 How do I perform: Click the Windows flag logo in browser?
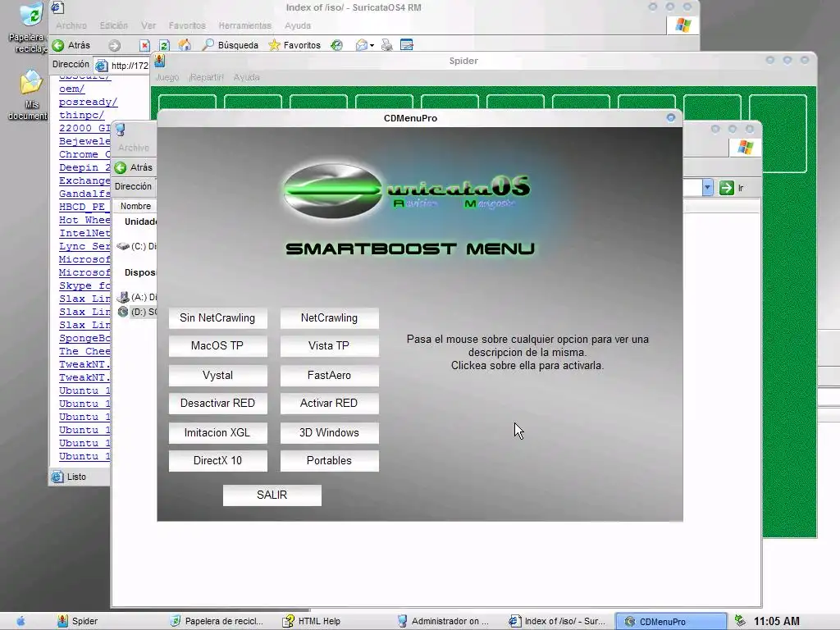click(682, 25)
